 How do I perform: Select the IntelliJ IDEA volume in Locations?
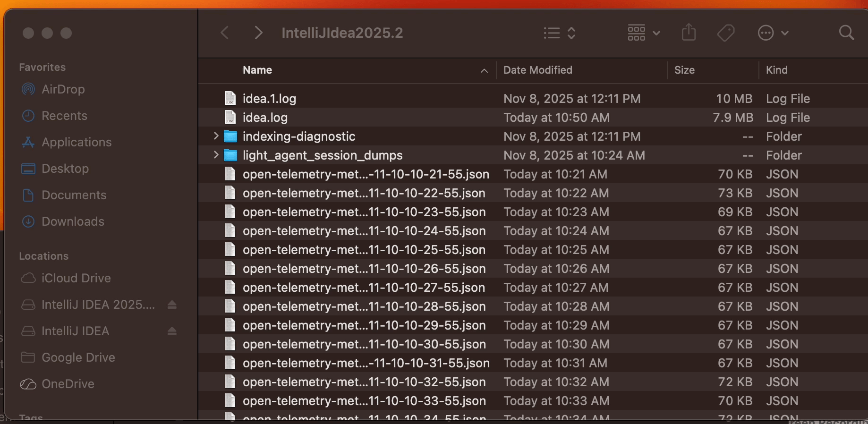[76, 331]
